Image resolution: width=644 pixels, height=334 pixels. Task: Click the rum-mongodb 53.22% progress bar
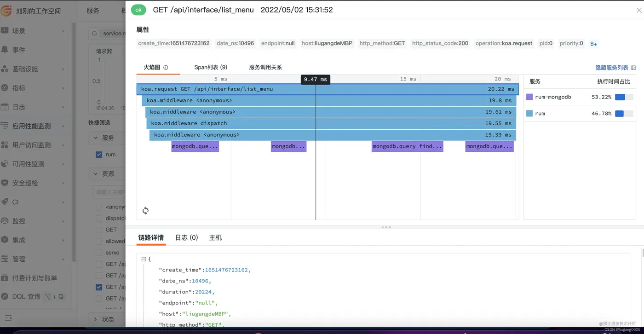(624, 97)
